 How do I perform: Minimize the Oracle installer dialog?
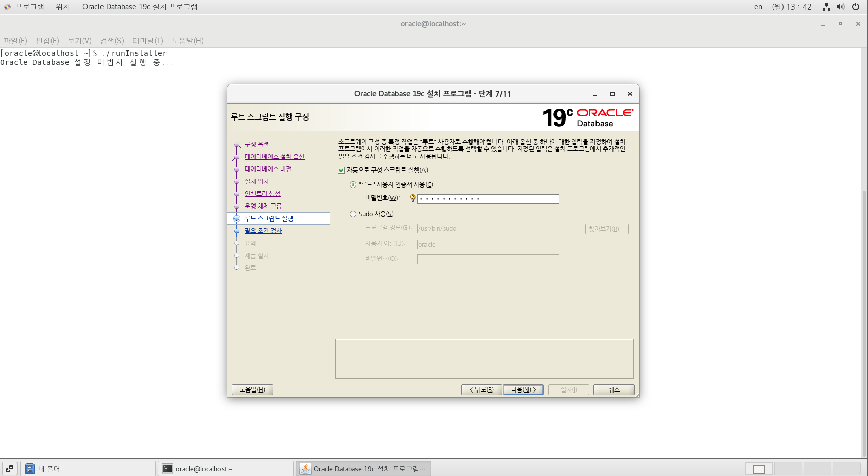click(x=595, y=94)
